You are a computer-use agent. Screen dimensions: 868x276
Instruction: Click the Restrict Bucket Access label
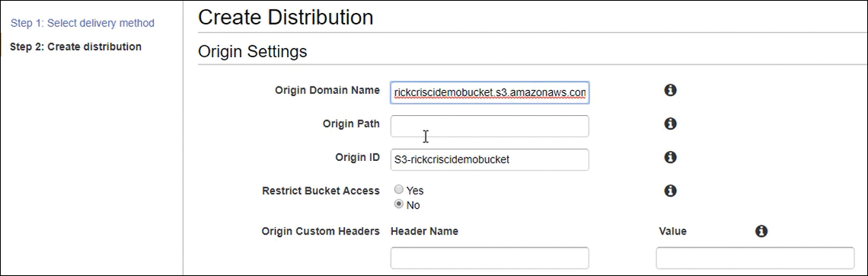[321, 191]
